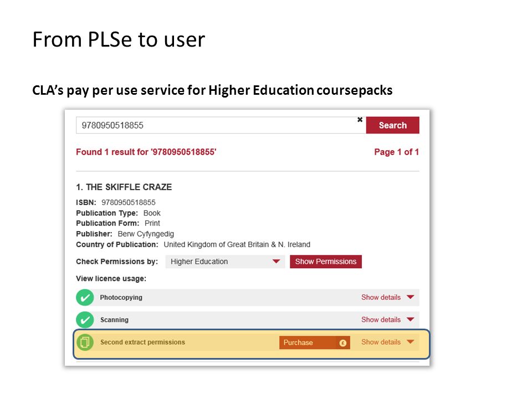The width and height of the screenshot is (532, 399).
Task: Expand Photocopying details arrow
Action: 410,297
